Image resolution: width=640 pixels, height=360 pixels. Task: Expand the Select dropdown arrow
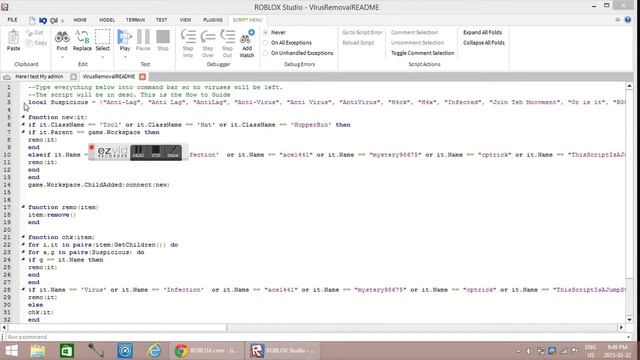[102, 57]
